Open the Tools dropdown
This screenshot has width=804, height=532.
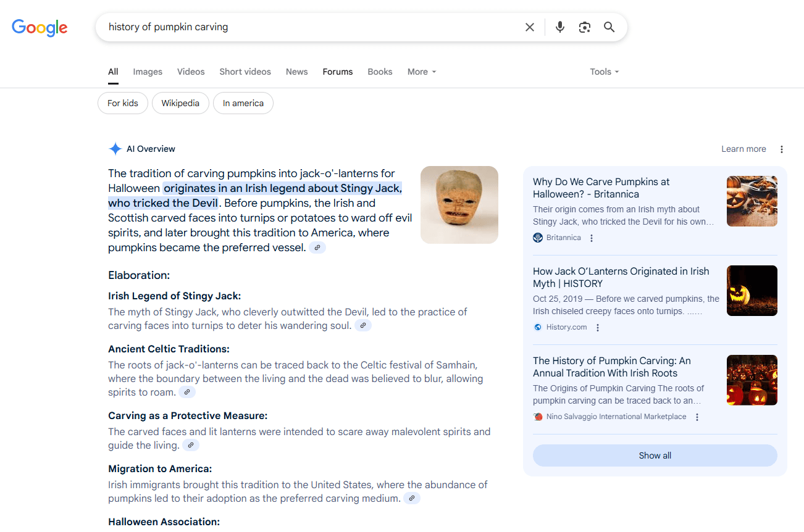point(604,72)
